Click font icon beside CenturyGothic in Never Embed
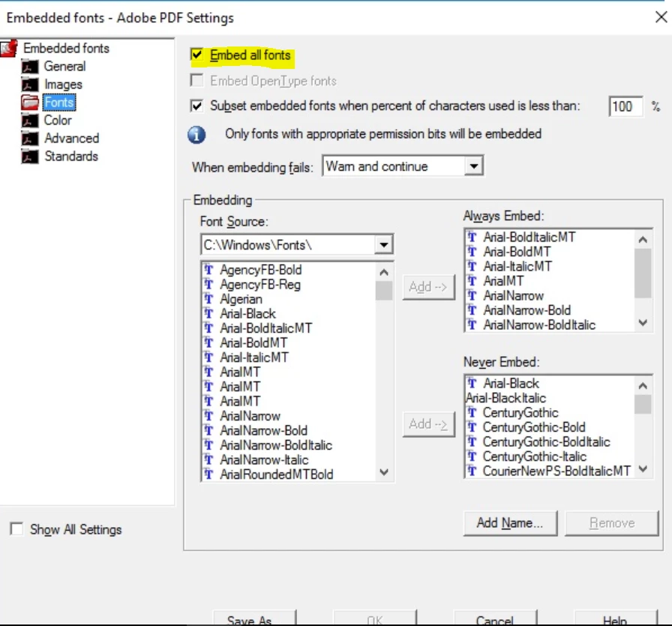This screenshot has height=626, width=672. pos(472,412)
